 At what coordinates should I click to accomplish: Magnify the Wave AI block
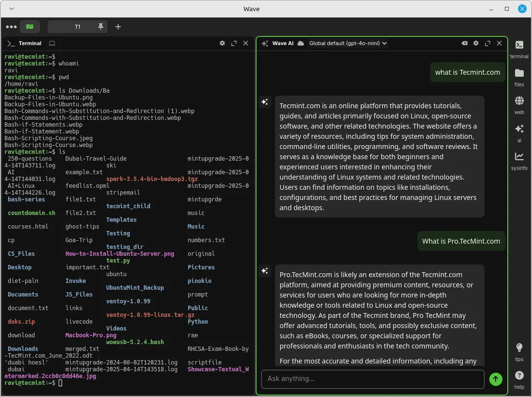487,43
